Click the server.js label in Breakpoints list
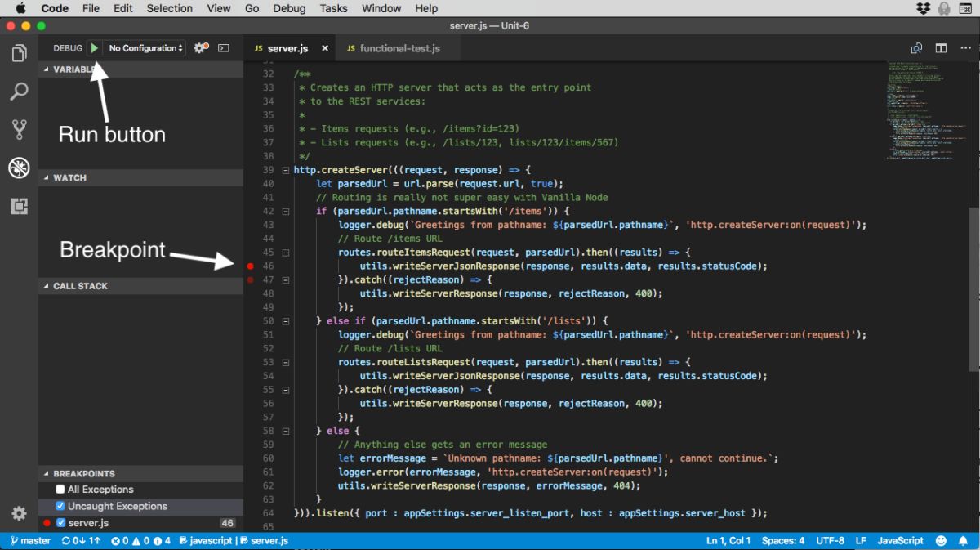Screen dimensions: 980x550 88,523
